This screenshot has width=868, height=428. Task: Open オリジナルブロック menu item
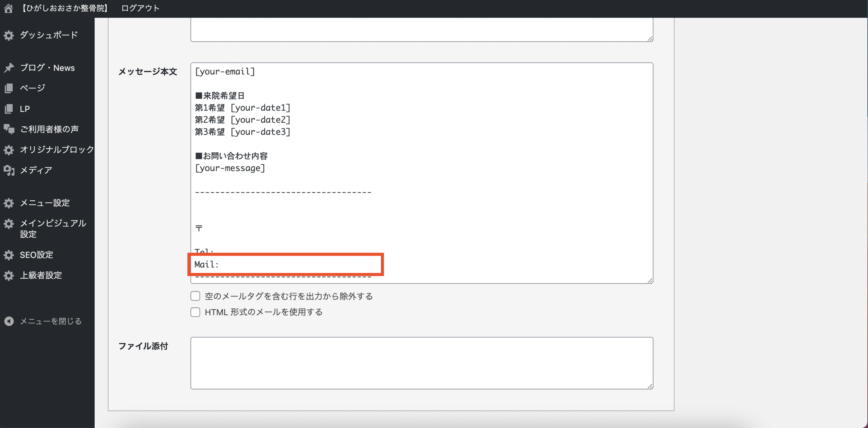pyautogui.click(x=57, y=149)
